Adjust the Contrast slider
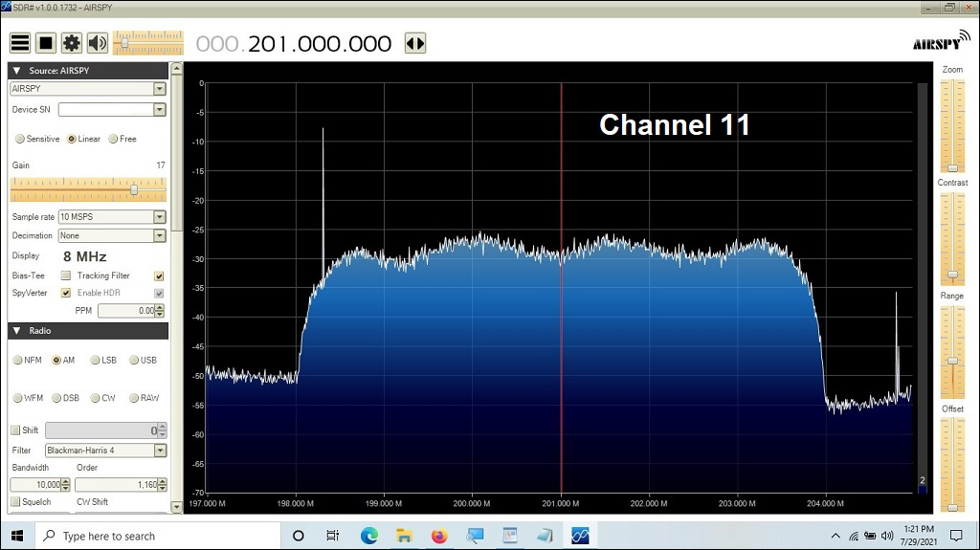Image resolution: width=980 pixels, height=550 pixels. tap(952, 239)
